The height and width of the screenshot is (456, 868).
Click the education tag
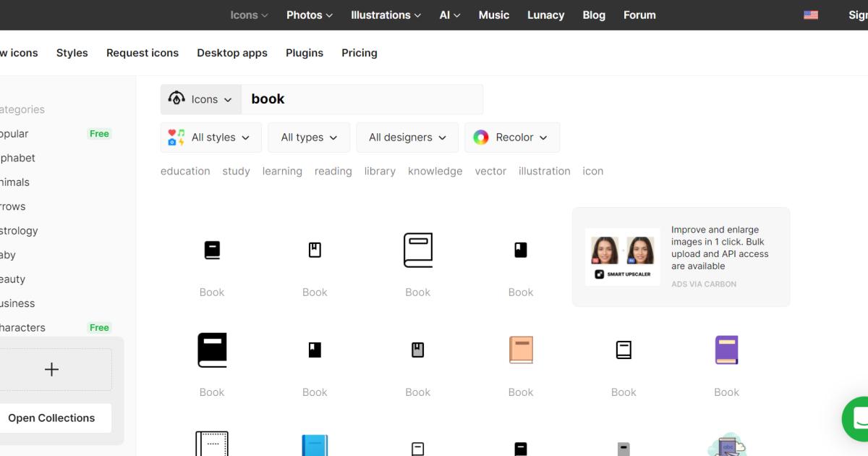coord(185,172)
